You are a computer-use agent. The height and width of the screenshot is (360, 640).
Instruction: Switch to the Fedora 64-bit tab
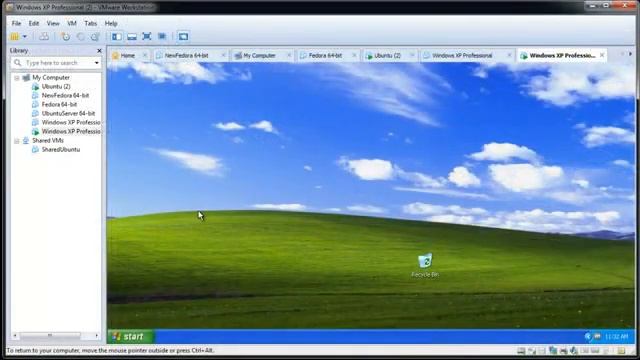(x=325, y=56)
